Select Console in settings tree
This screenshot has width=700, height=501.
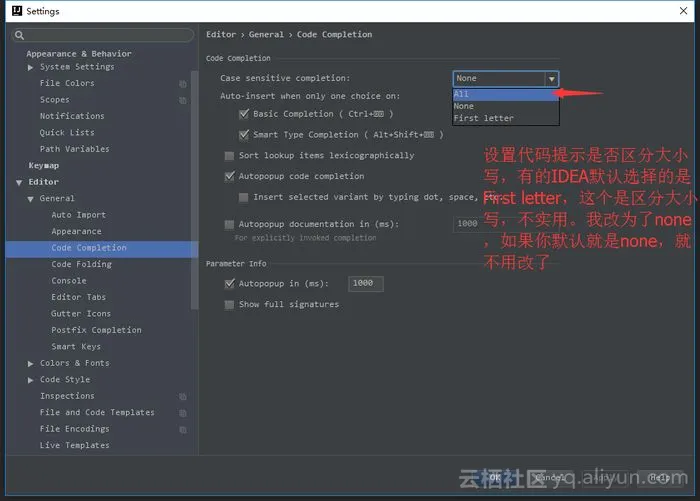69,281
